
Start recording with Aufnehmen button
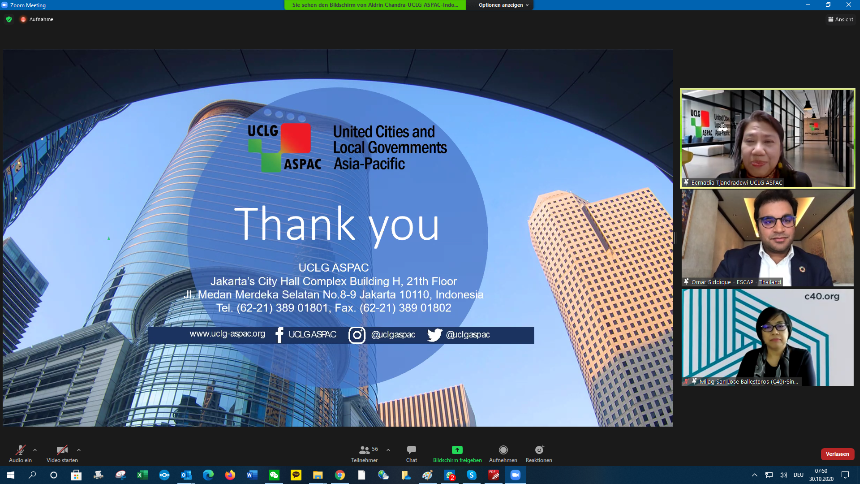coord(503,450)
